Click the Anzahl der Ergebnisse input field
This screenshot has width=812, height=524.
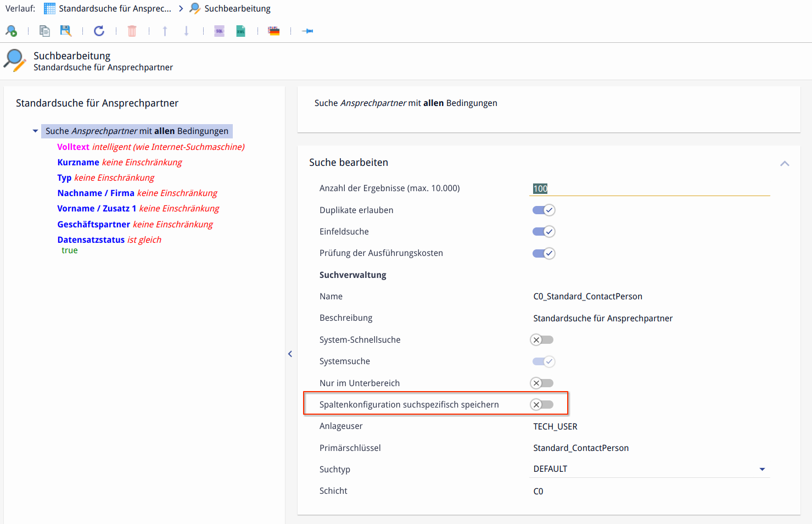[651, 188]
